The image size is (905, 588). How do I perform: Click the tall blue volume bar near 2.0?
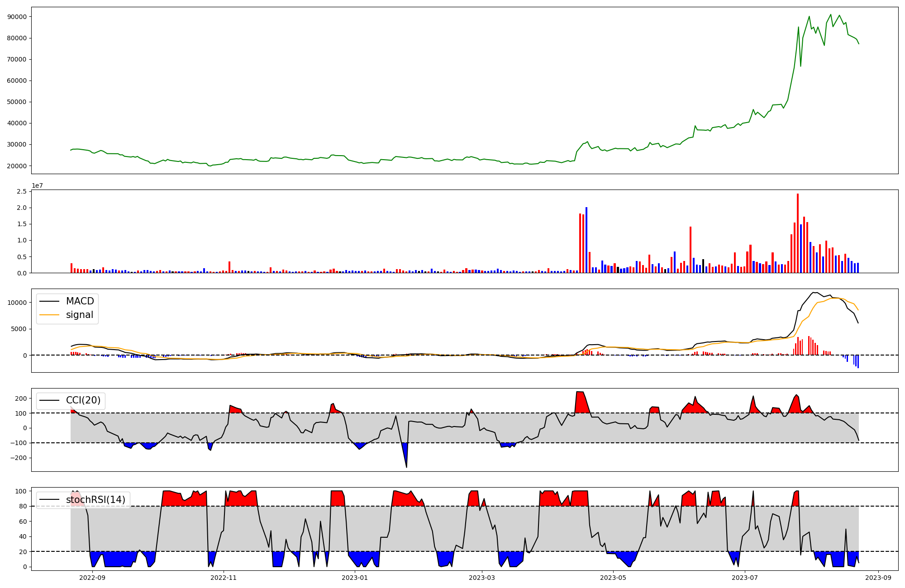click(x=586, y=240)
